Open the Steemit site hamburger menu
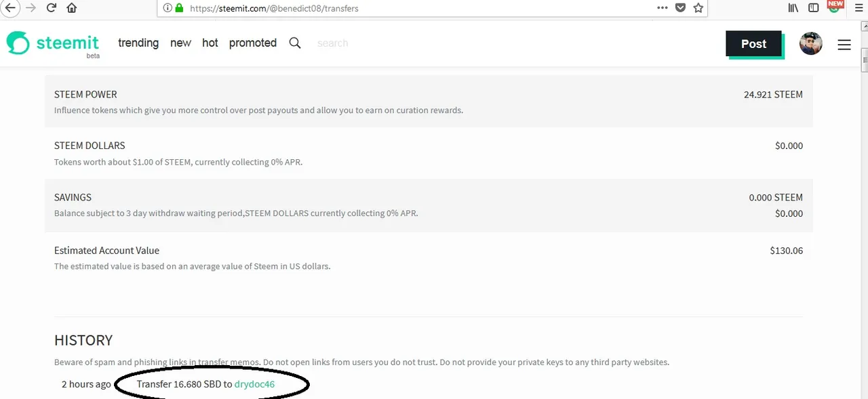This screenshot has height=399, width=868. [x=844, y=45]
